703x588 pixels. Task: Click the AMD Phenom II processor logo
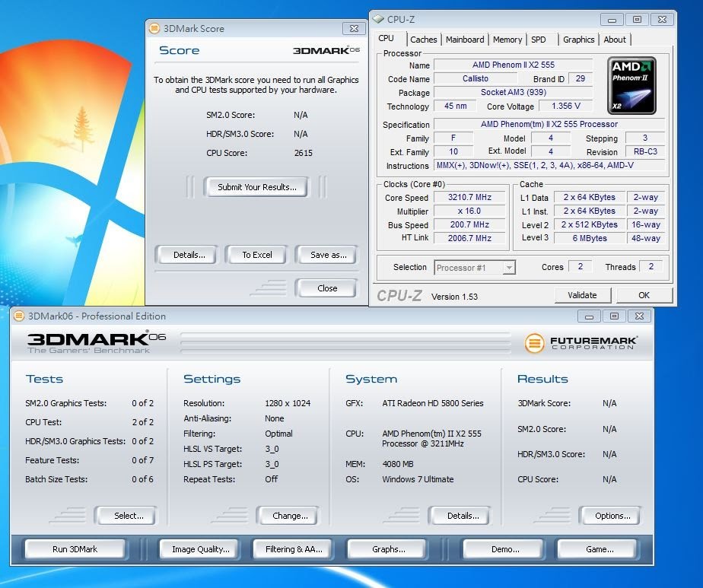631,85
